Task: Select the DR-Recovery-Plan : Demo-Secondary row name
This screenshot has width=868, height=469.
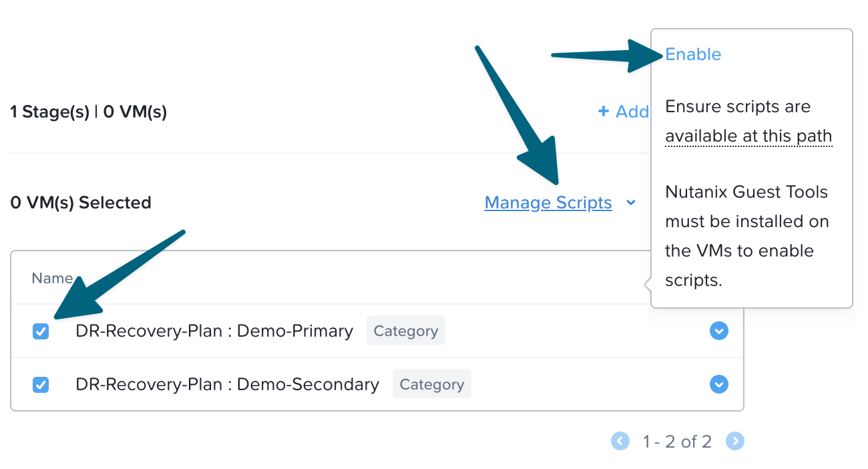Action: [227, 385]
